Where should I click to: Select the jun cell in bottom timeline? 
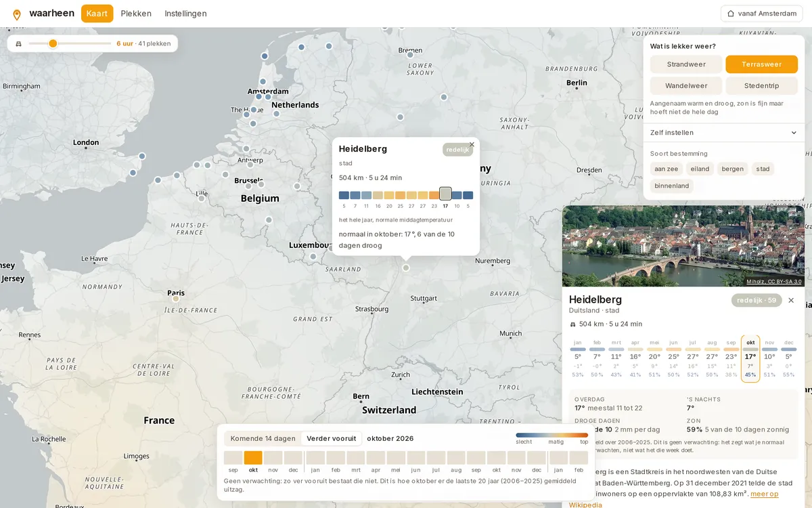(x=416, y=458)
